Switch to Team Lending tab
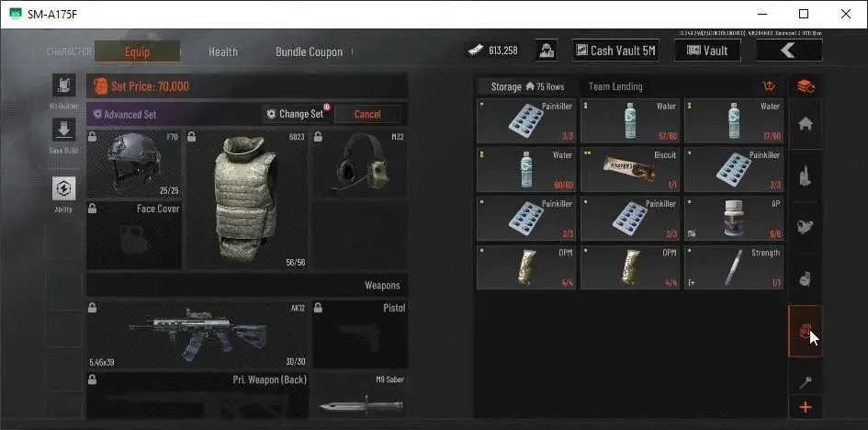The height and width of the screenshot is (430, 868). pos(615,87)
